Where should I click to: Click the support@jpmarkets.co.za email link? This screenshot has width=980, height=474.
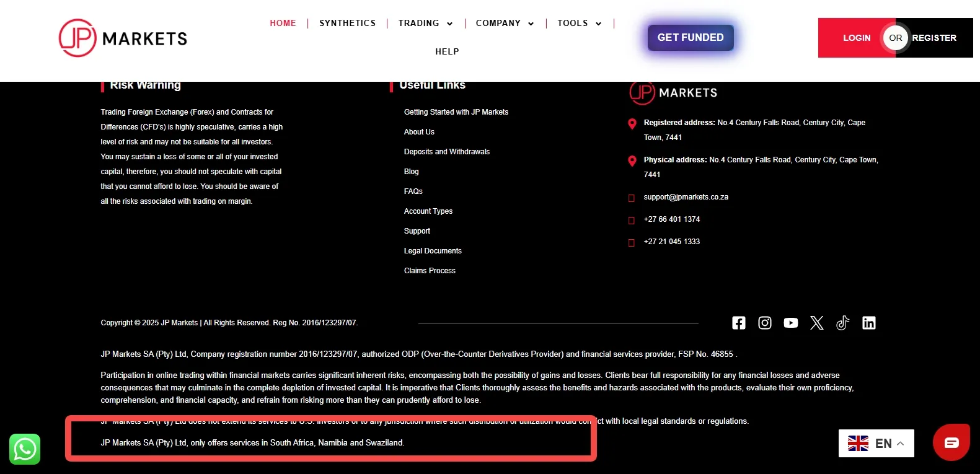[686, 197]
